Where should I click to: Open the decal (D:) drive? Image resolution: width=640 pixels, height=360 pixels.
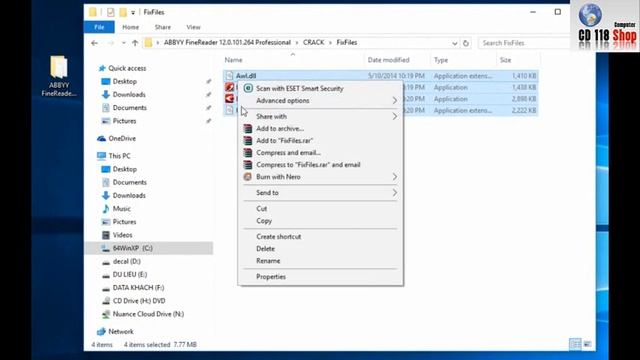(127, 261)
